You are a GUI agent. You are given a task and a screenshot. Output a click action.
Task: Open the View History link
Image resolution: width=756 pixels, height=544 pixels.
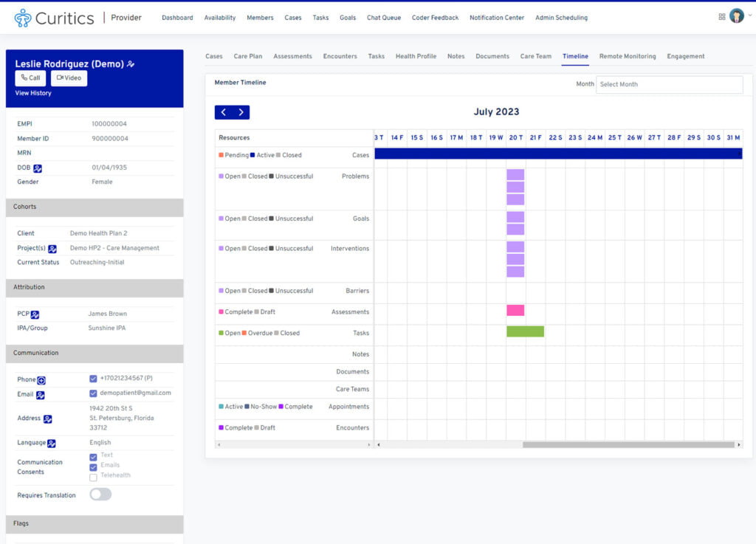pos(33,94)
